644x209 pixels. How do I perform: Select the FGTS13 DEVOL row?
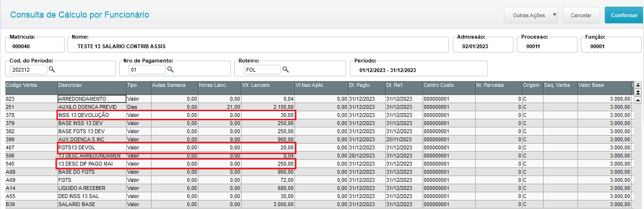point(318,147)
